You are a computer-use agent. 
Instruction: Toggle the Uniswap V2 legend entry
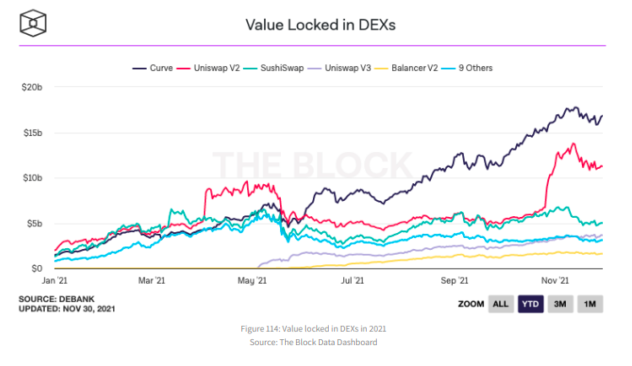(x=208, y=68)
